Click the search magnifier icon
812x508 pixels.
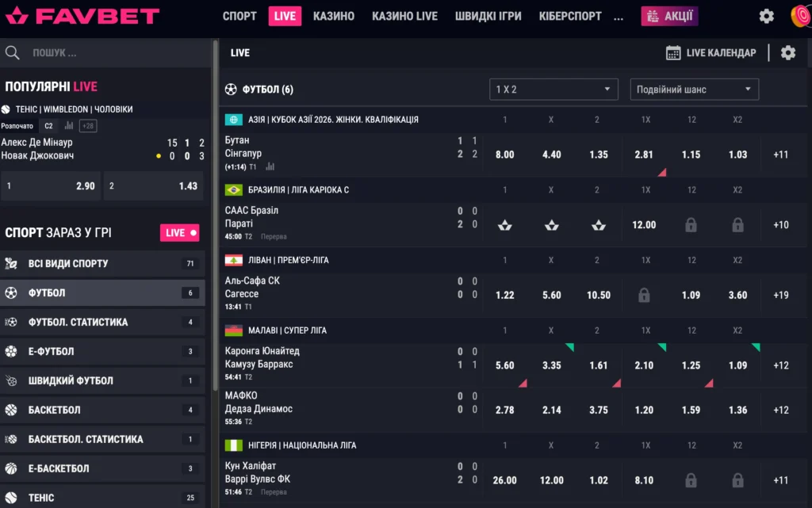point(13,53)
